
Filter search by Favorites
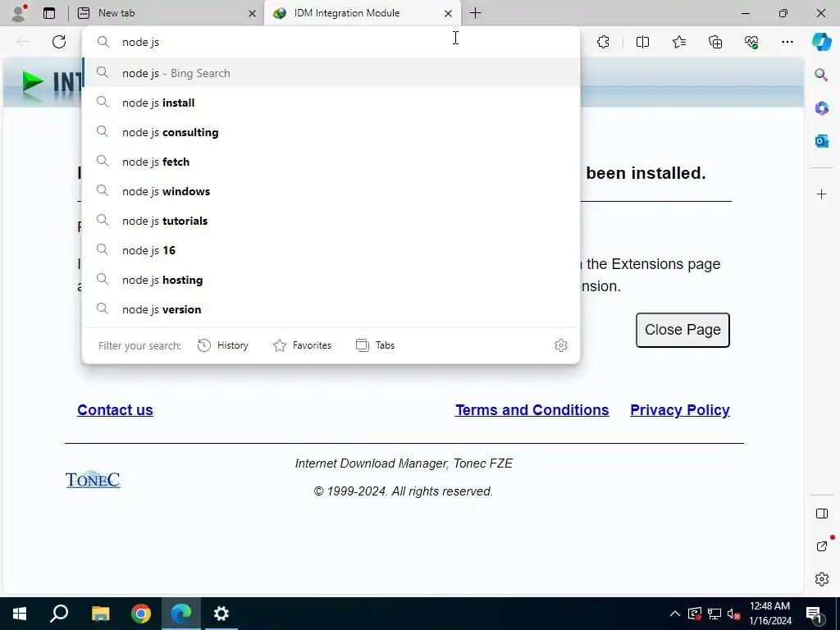point(302,345)
